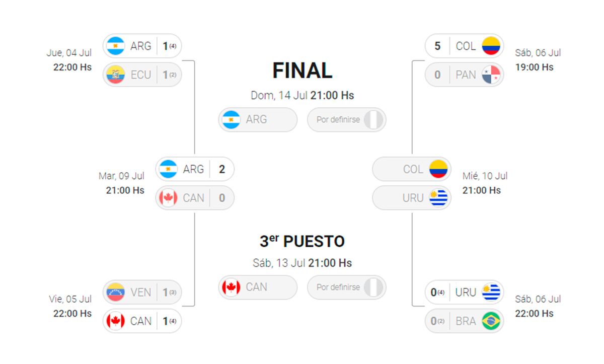Image resolution: width=604 pixels, height=364 pixels.
Task: Click the FINAL heading
Action: [x=302, y=71]
